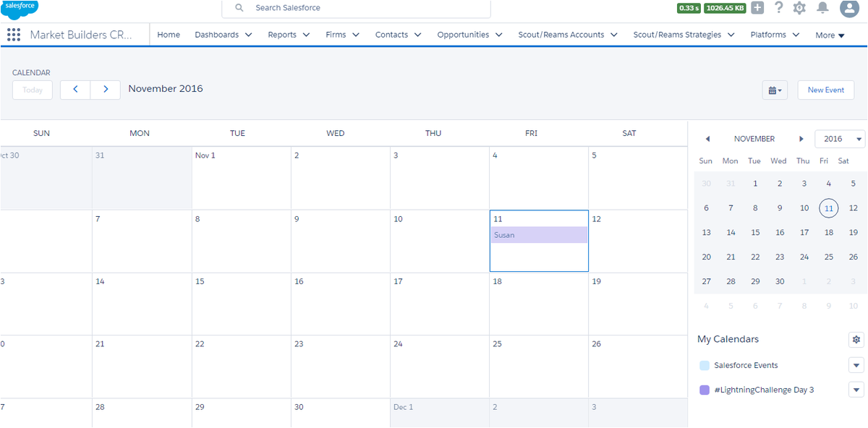Open the global actions plus icon
This screenshot has height=428, width=868.
click(x=757, y=8)
